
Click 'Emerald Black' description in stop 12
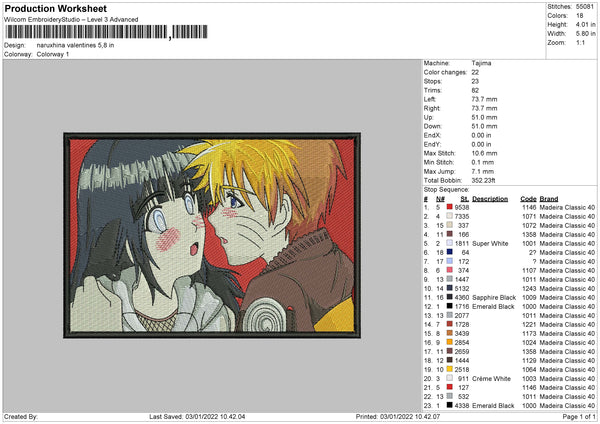tap(493, 307)
